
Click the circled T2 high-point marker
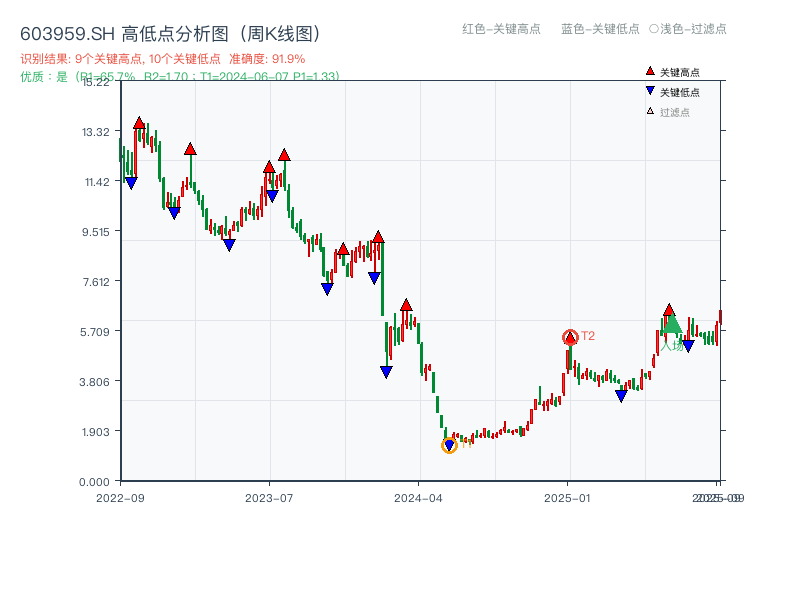pyautogui.click(x=571, y=336)
